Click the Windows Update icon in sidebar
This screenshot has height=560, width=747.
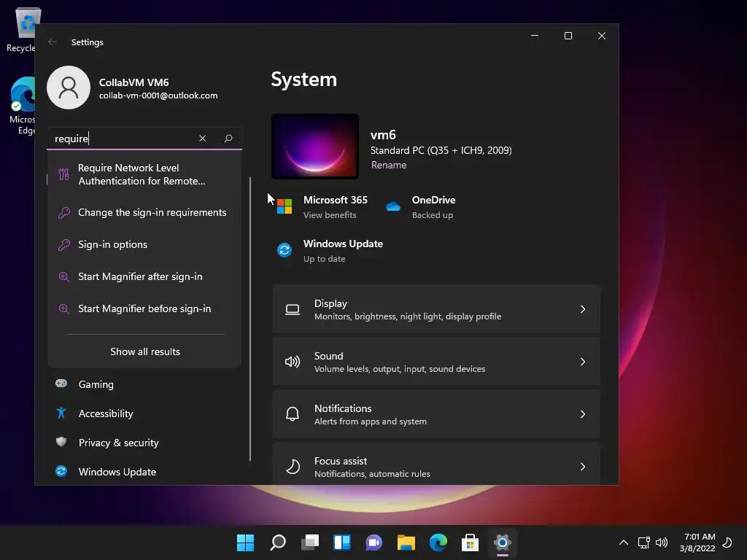click(x=61, y=471)
